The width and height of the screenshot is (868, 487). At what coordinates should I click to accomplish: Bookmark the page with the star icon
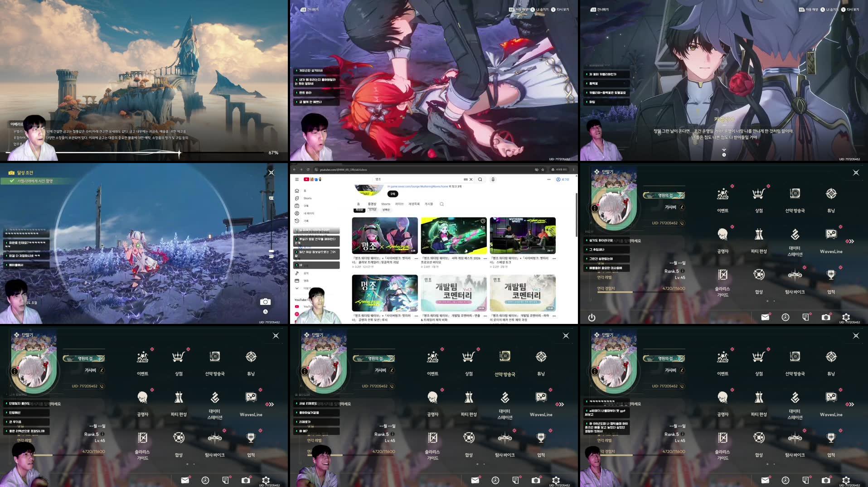[x=543, y=169]
